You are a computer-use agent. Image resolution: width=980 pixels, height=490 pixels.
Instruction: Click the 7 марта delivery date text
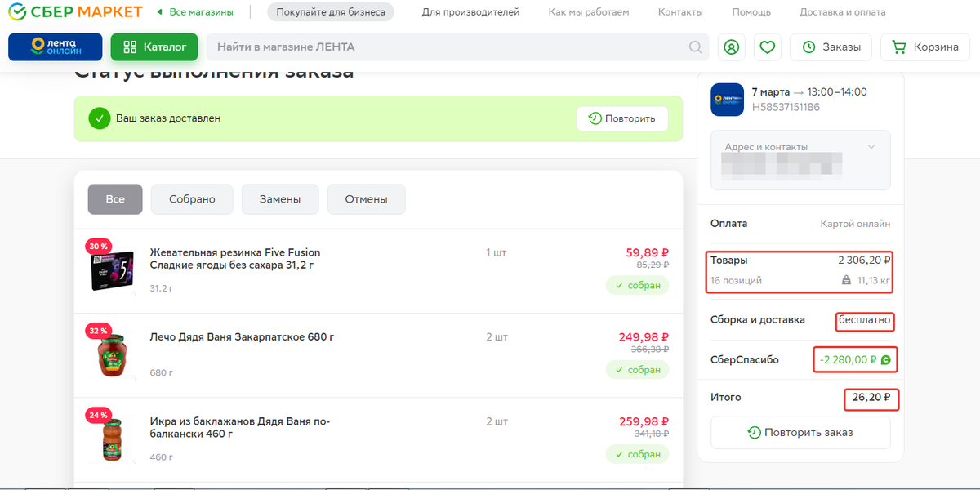770,91
